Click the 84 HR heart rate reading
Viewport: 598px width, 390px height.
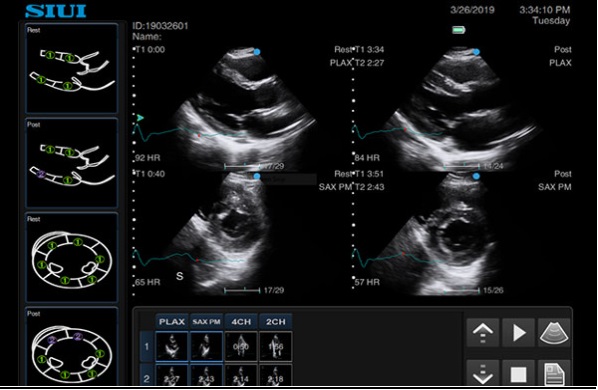coord(367,158)
